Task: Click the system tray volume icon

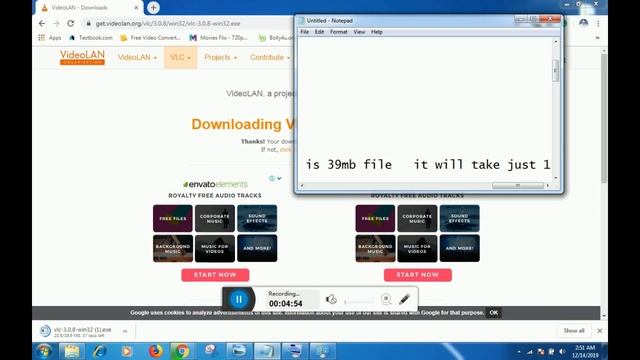Action: (x=562, y=351)
